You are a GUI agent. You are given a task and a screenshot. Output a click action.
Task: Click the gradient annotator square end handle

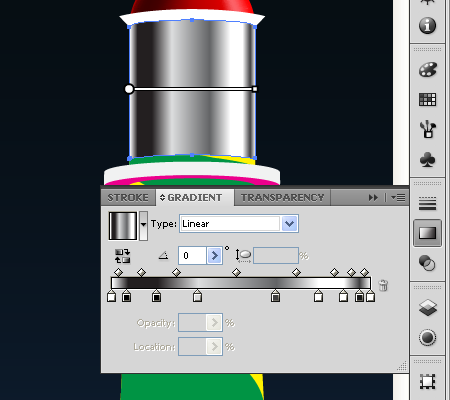[x=255, y=89]
